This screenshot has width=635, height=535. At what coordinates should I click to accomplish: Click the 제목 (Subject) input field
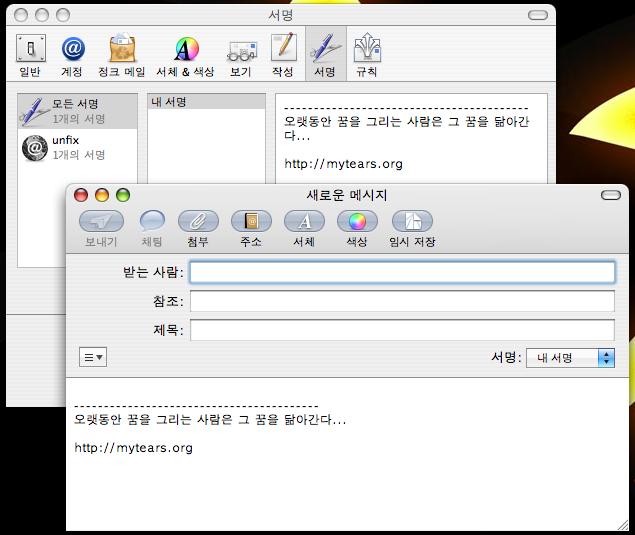coord(402,330)
